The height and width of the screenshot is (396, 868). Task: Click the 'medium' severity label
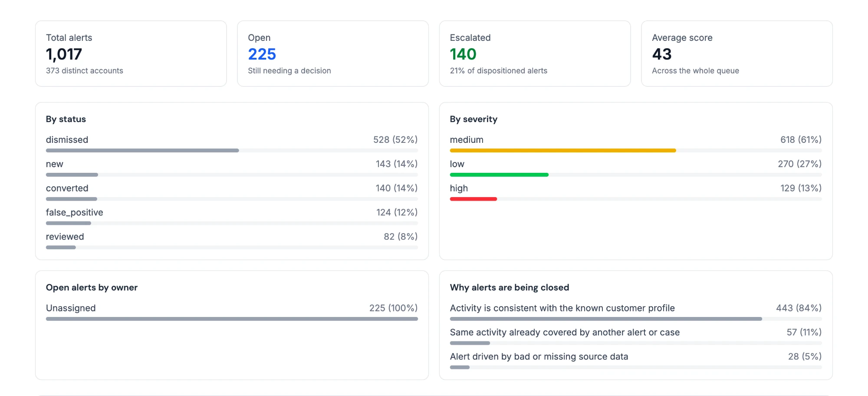467,140
